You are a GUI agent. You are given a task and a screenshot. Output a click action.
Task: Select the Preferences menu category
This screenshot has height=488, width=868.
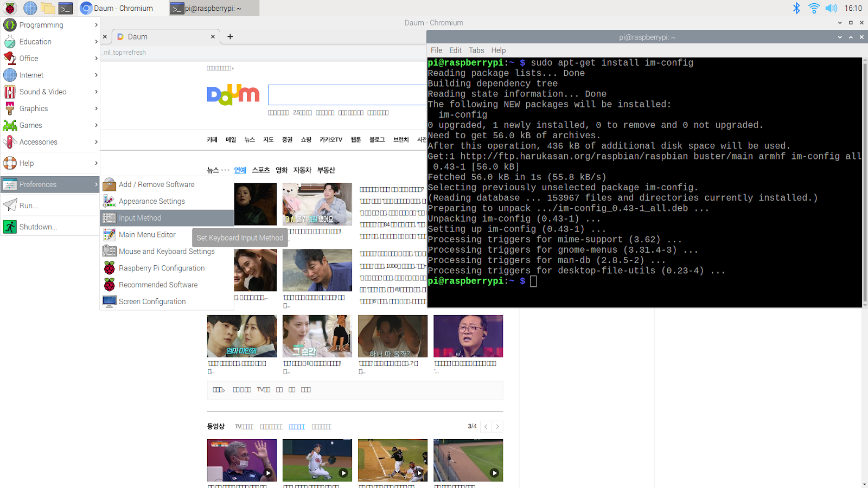[50, 184]
